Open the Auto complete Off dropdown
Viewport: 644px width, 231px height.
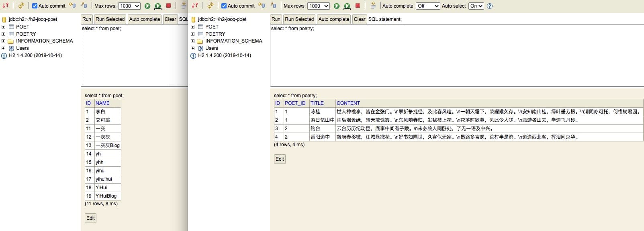[x=428, y=6]
